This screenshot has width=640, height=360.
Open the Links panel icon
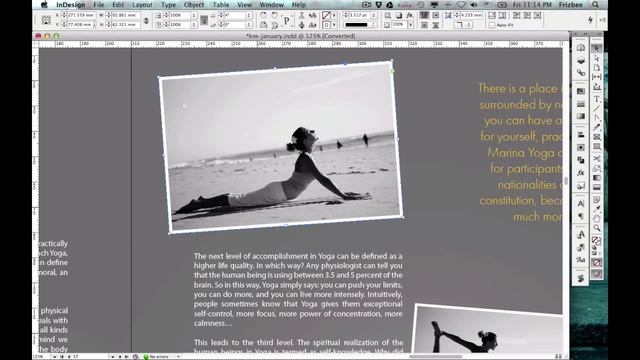(581, 73)
